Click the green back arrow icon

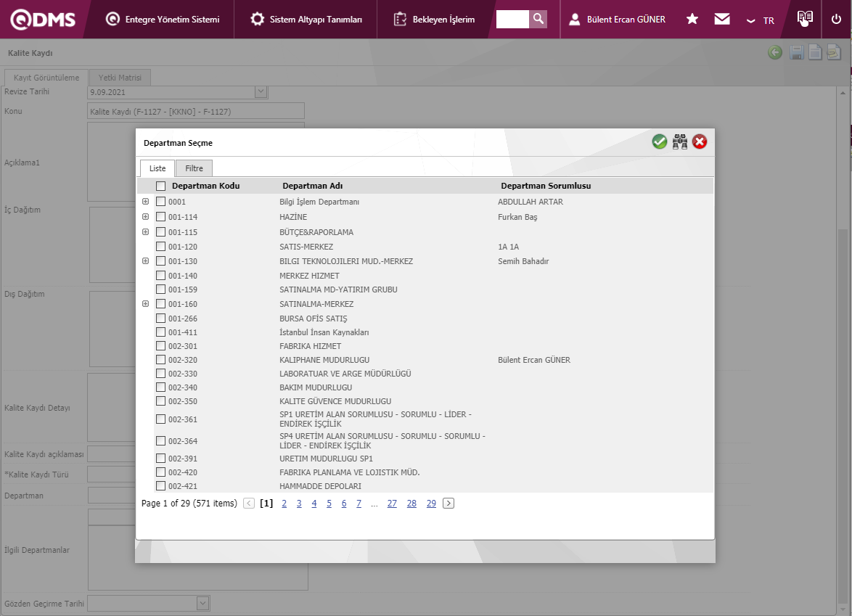pyautogui.click(x=775, y=53)
